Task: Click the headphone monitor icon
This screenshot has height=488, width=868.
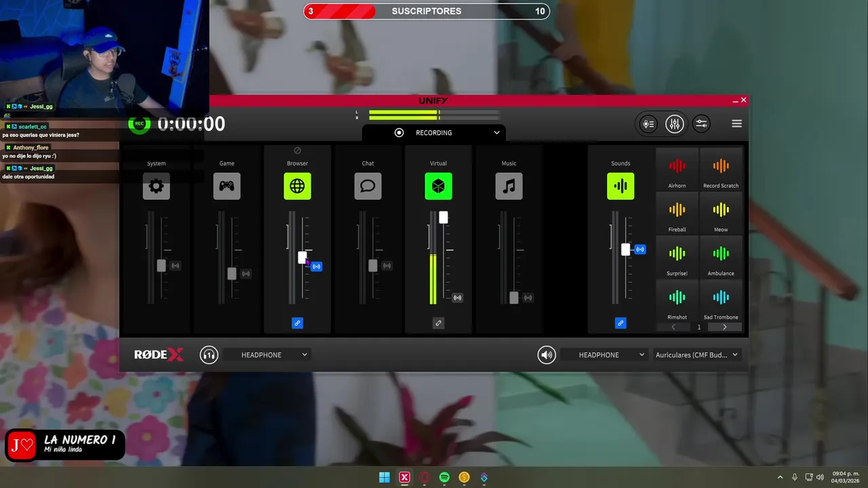Action: [209, 354]
